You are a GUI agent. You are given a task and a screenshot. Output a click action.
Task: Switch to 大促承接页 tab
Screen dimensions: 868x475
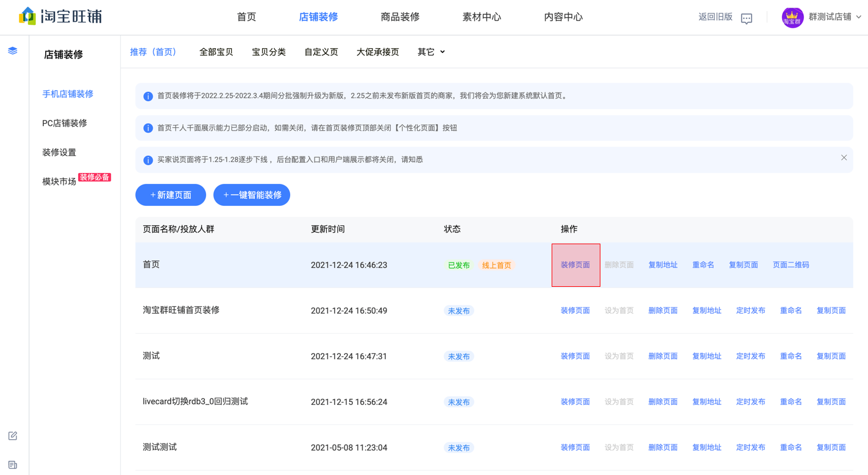[x=378, y=52]
